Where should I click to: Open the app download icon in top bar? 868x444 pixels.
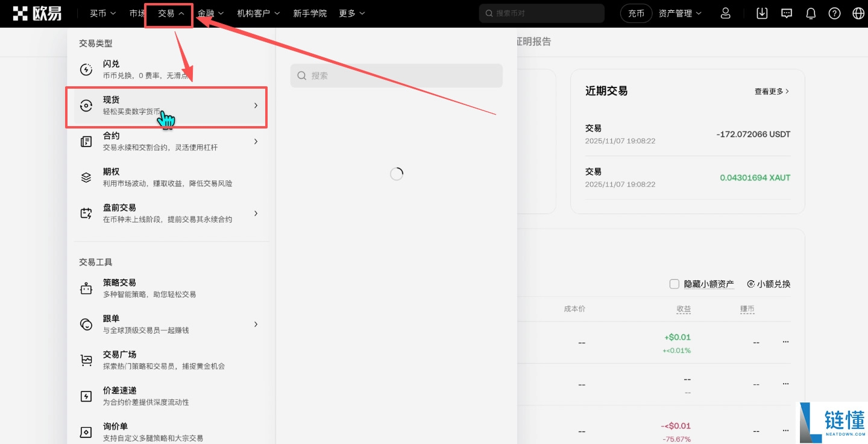coord(761,13)
